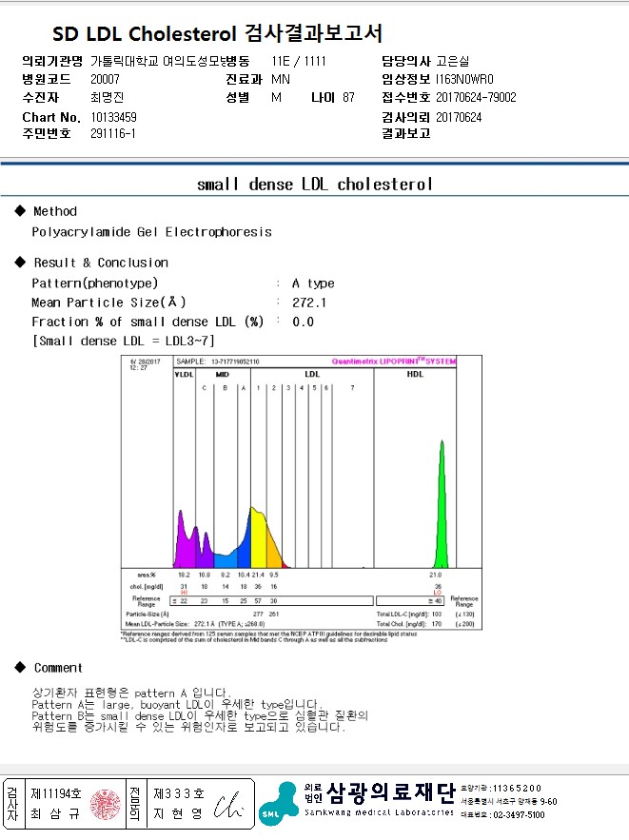The width and height of the screenshot is (629, 840).
Task: Click the foundation name 삼광의료재단
Action: point(390,792)
